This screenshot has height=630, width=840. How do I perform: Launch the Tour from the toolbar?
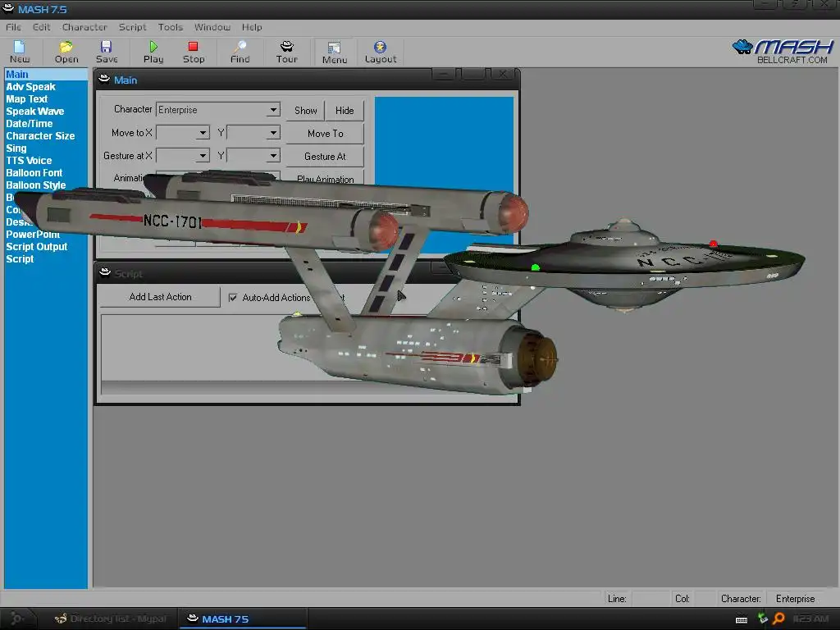(286, 52)
